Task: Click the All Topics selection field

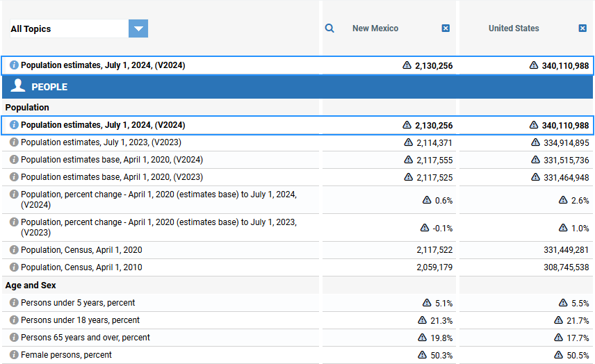Action: click(68, 28)
